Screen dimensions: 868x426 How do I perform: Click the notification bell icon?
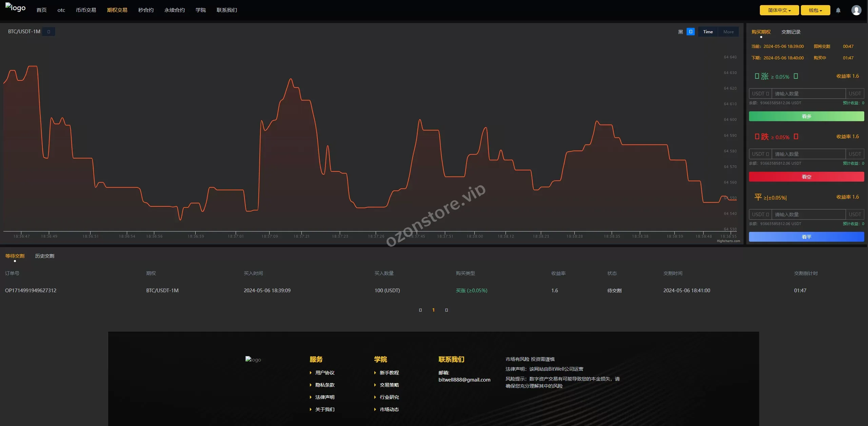coord(838,10)
